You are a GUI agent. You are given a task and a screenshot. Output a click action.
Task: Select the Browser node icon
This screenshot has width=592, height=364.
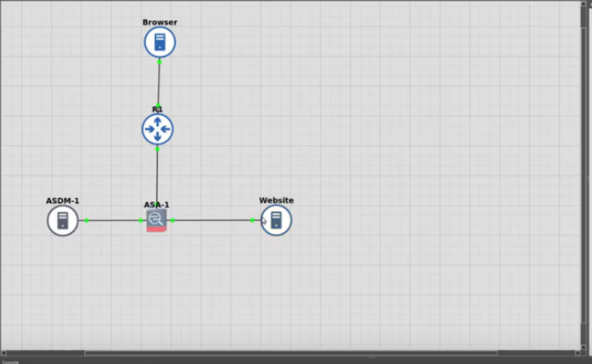coord(160,42)
